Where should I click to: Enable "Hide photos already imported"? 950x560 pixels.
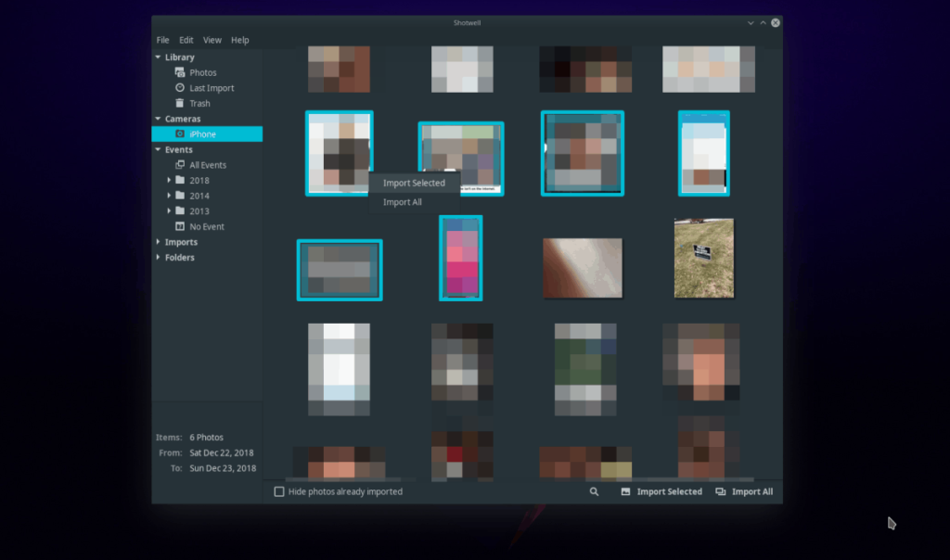pos(278,491)
